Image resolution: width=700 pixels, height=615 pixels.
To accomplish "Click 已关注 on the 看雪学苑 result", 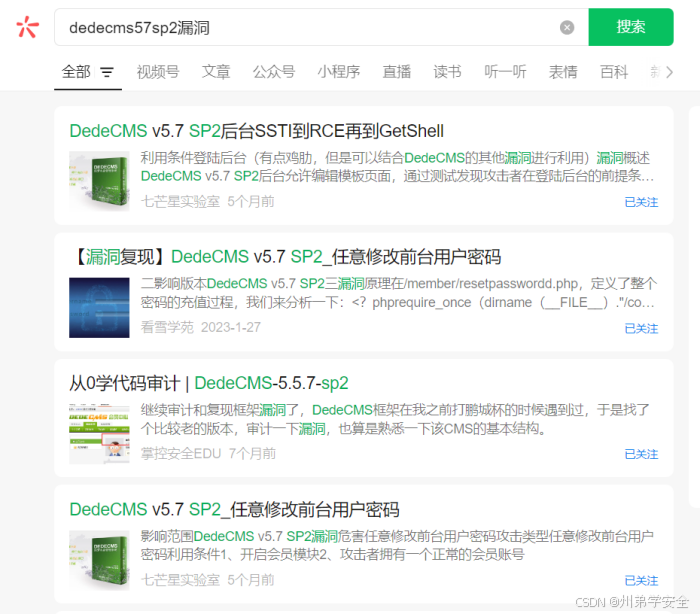I will (x=641, y=329).
